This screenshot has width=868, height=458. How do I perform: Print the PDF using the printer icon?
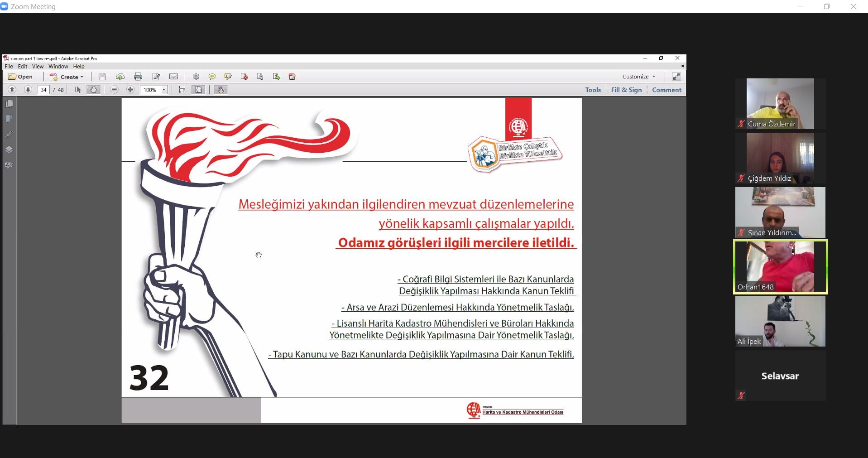(x=138, y=77)
